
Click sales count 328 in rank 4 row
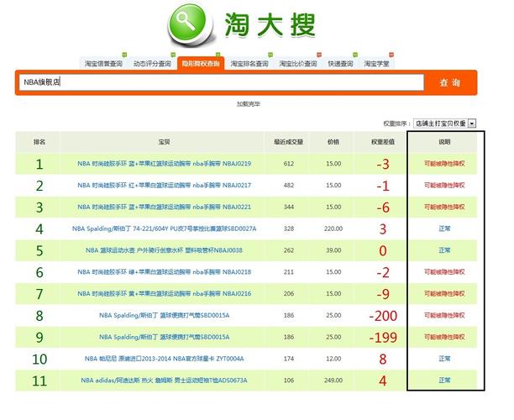[288, 228]
